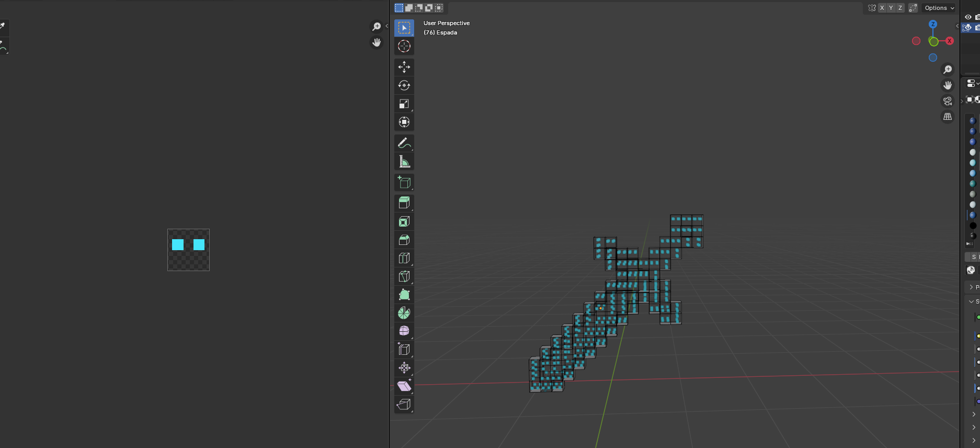Viewport: 980px width, 448px height.
Task: Select the Rotate tool
Action: 404,85
